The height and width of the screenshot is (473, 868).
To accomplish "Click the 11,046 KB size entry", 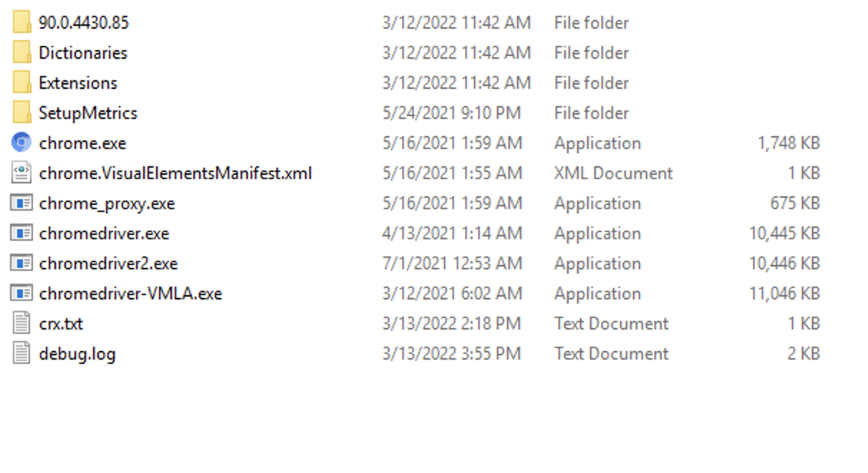I will [785, 293].
